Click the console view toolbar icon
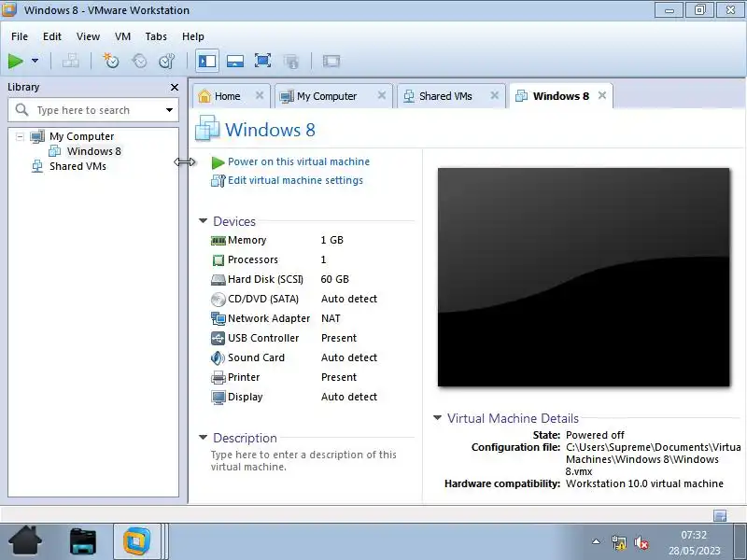The image size is (747, 560). 331,61
